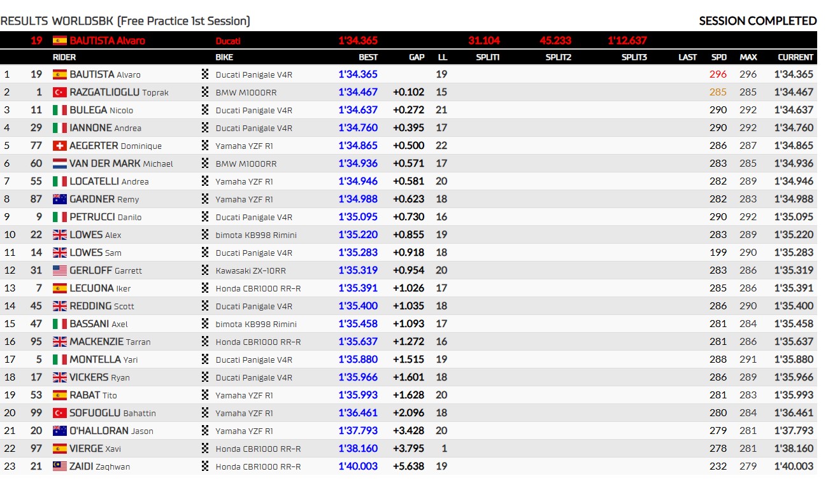Click the SESSION COMPLETED status label

point(758,21)
